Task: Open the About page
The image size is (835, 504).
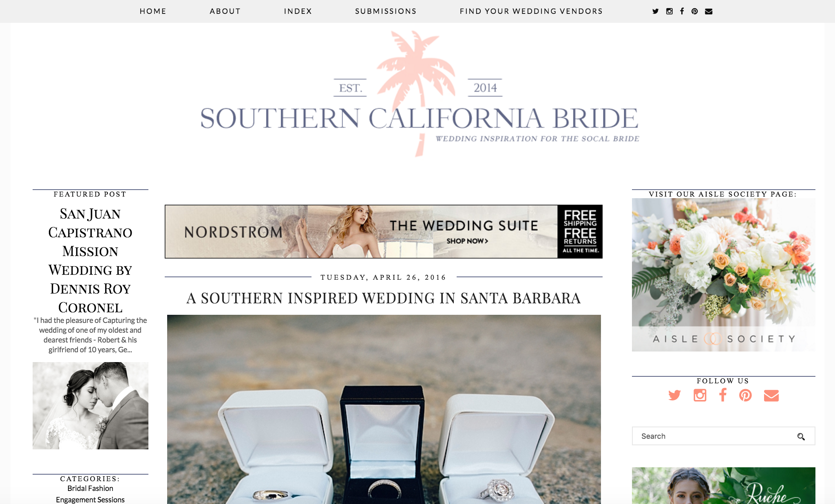Action: 225,11
